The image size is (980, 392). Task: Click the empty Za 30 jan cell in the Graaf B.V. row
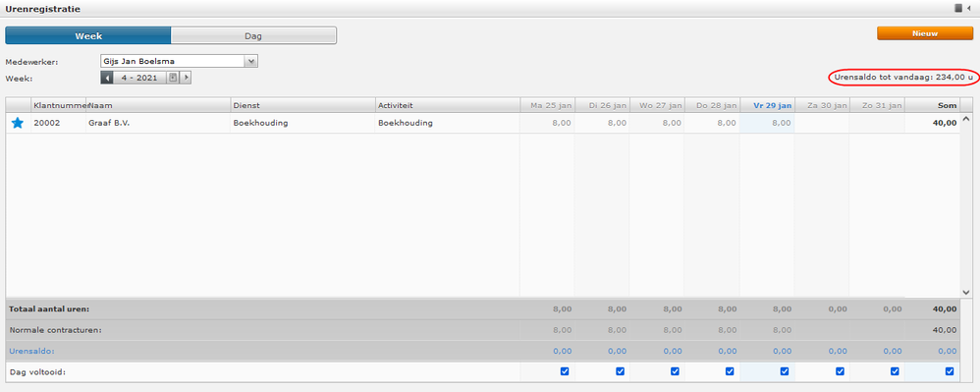tap(823, 123)
